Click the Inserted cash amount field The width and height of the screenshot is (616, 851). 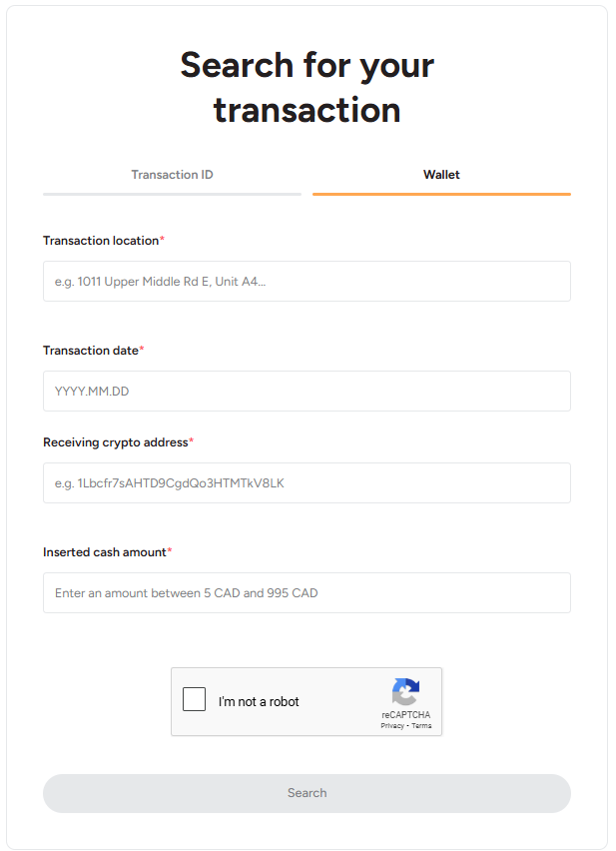click(307, 592)
